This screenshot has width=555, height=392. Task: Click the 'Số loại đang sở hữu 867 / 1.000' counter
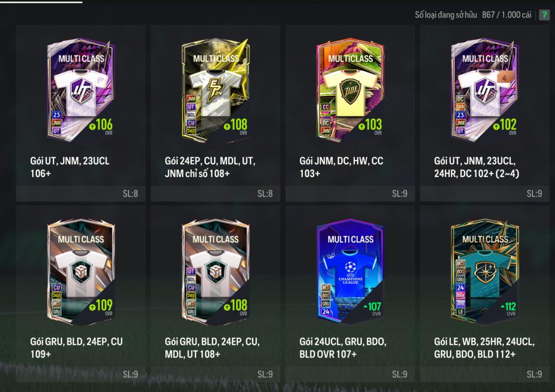click(473, 15)
